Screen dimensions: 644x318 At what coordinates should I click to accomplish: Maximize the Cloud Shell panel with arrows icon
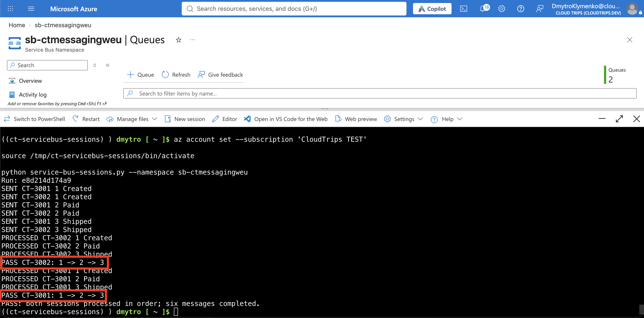point(619,119)
